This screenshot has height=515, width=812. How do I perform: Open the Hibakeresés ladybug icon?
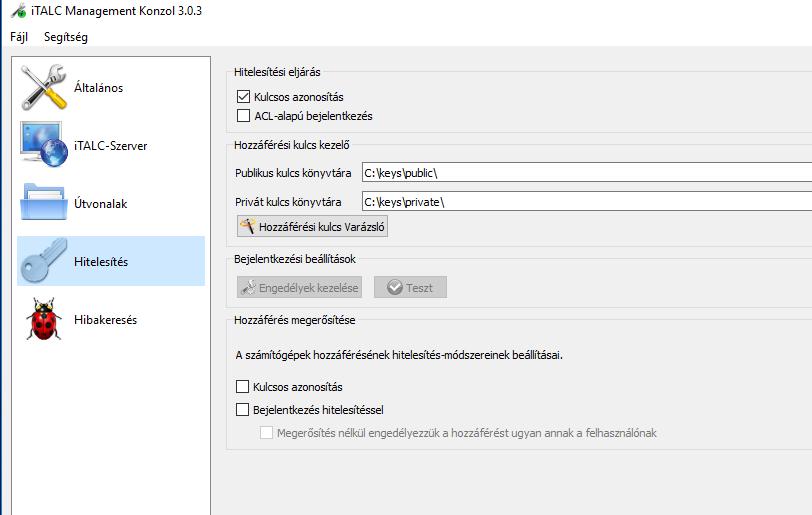coord(44,319)
